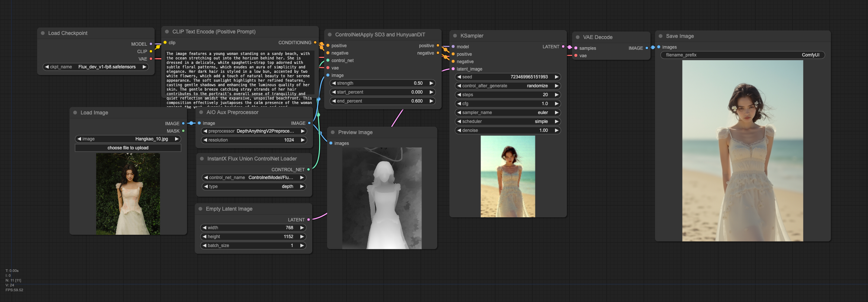Image resolution: width=868 pixels, height=302 pixels.
Task: Click the MASK output port on Load Image
Action: tap(183, 131)
